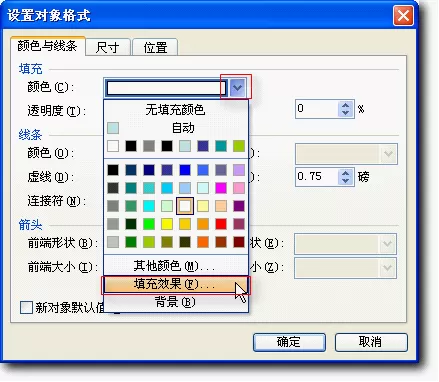Click the 透明度 percentage field
439x382 pixels.
[x=317, y=109]
